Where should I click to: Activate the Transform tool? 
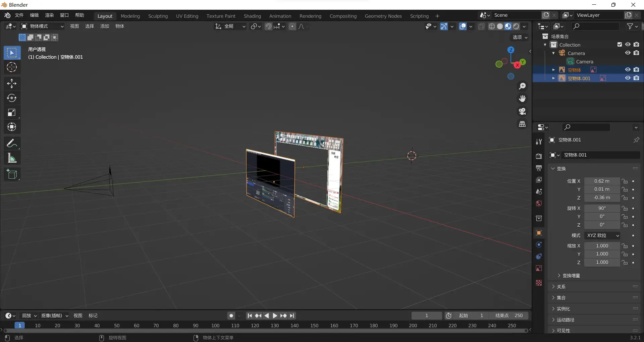click(x=12, y=127)
